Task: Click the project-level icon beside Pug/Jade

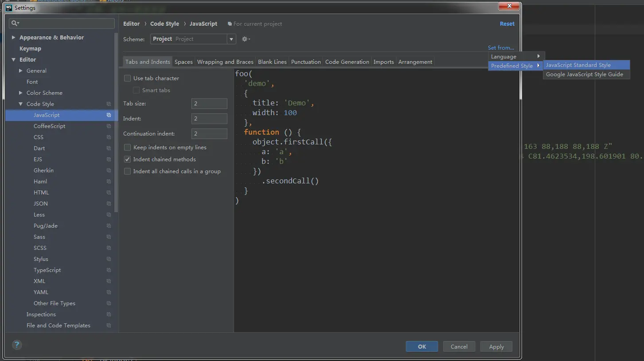Action: coord(109,226)
